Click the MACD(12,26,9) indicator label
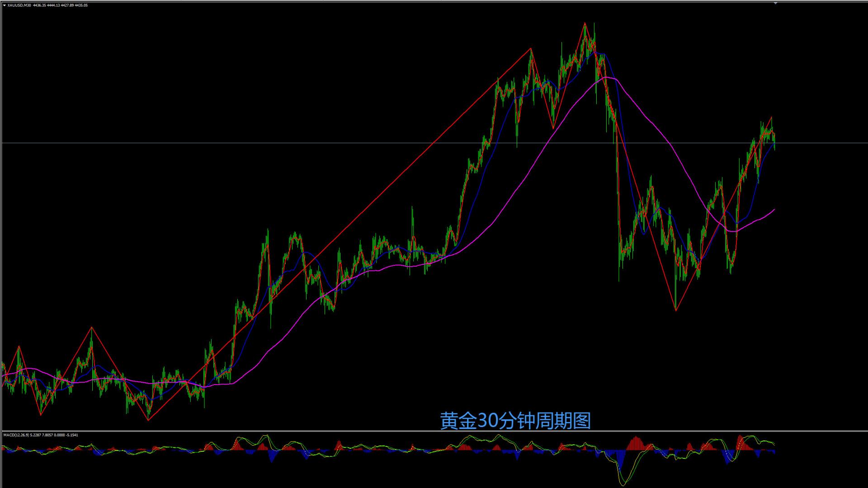 (16, 435)
